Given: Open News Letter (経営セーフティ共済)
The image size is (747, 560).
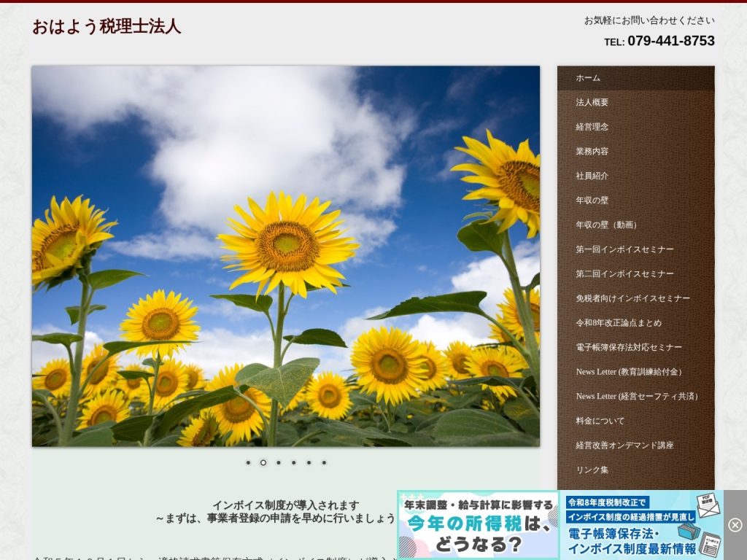Looking at the screenshot, I should coord(636,397).
